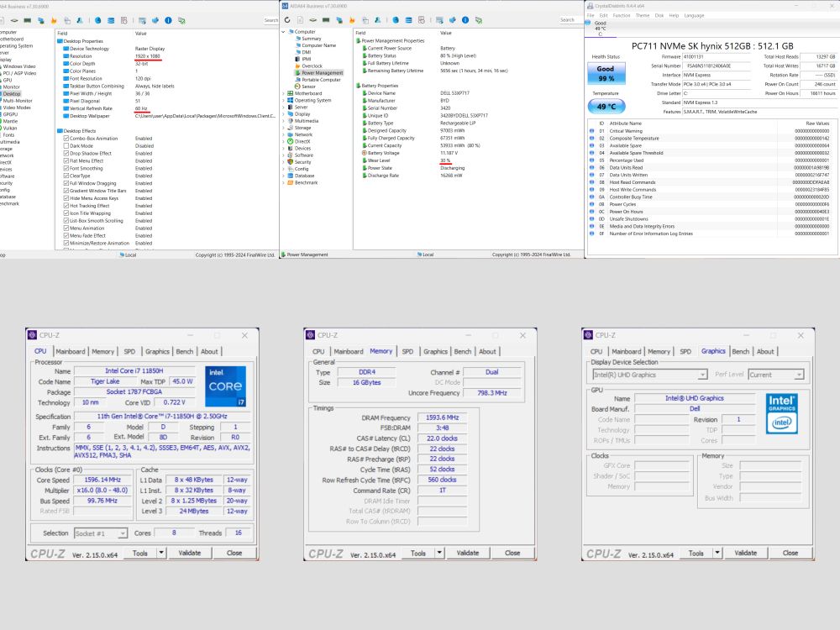Select the Sensor item in Computer tree
This screenshot has width=840, height=630.
[308, 86]
